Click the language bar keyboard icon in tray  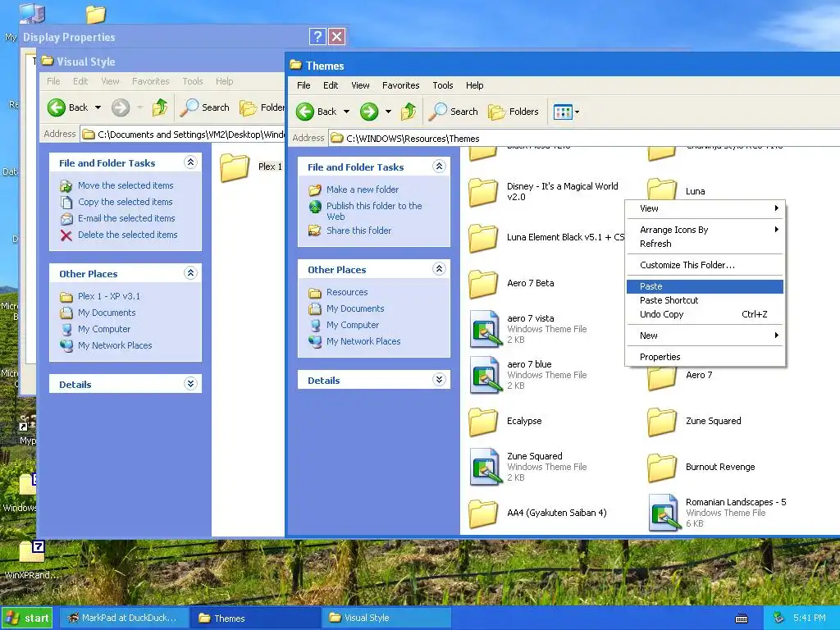coord(742,619)
